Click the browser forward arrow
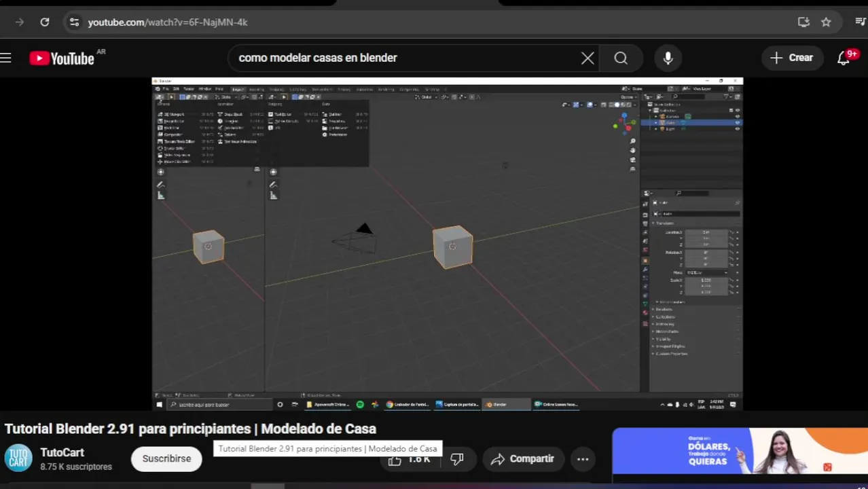Screen dimensions: 868x489 coord(20,22)
